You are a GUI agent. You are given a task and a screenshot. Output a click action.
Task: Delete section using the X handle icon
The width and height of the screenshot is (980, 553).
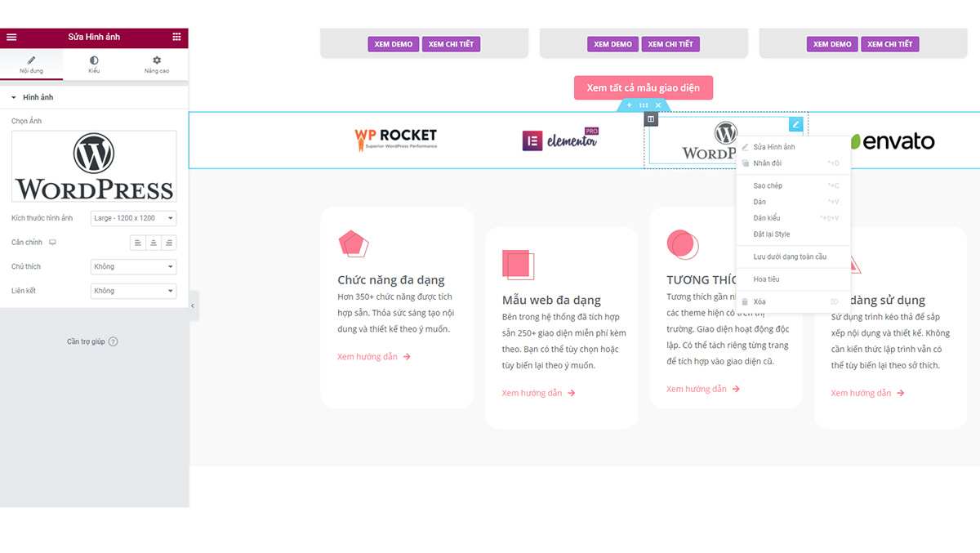pyautogui.click(x=658, y=105)
